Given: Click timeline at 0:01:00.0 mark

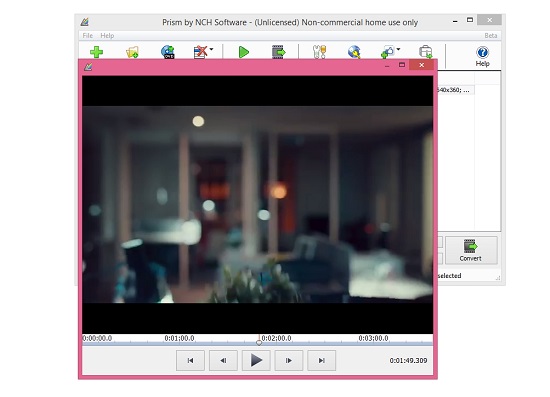Looking at the screenshot, I should coord(179,338).
